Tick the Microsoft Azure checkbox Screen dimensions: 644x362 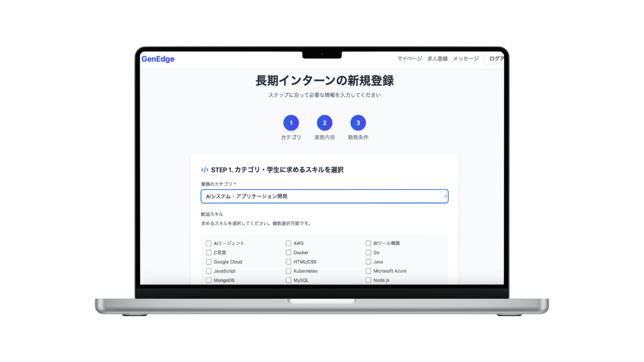click(368, 271)
